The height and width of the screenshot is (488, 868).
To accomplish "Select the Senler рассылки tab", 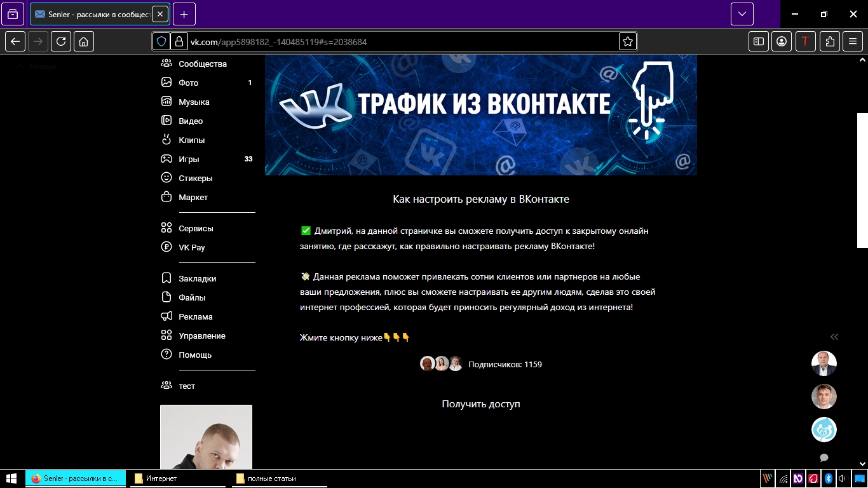I will [100, 14].
